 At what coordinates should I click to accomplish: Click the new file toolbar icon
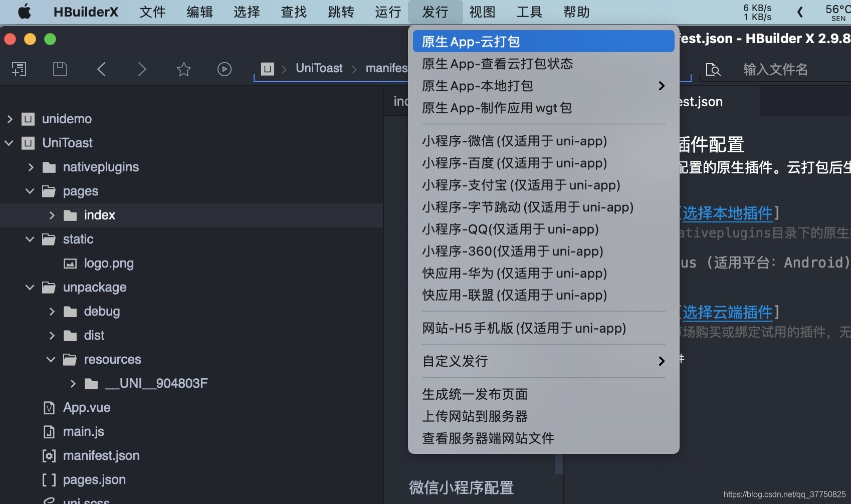19,69
